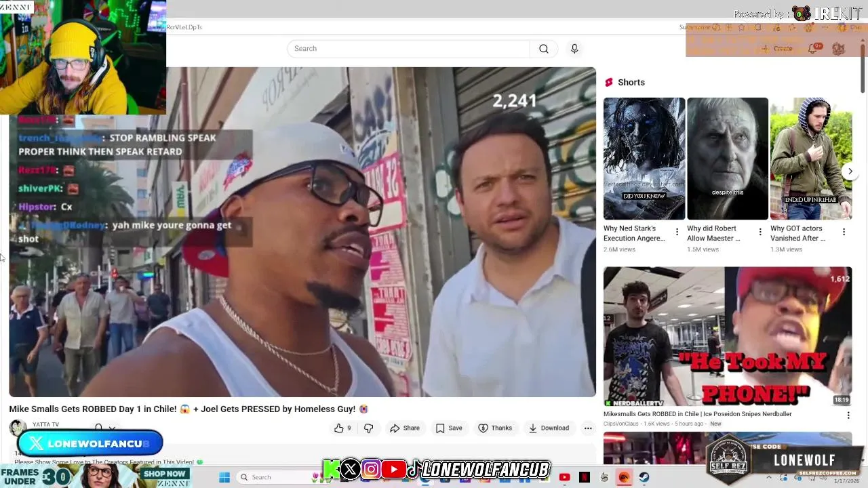Viewport: 868px width, 488px height.
Task: Click the orange app icon in taskbar
Action: [624, 477]
